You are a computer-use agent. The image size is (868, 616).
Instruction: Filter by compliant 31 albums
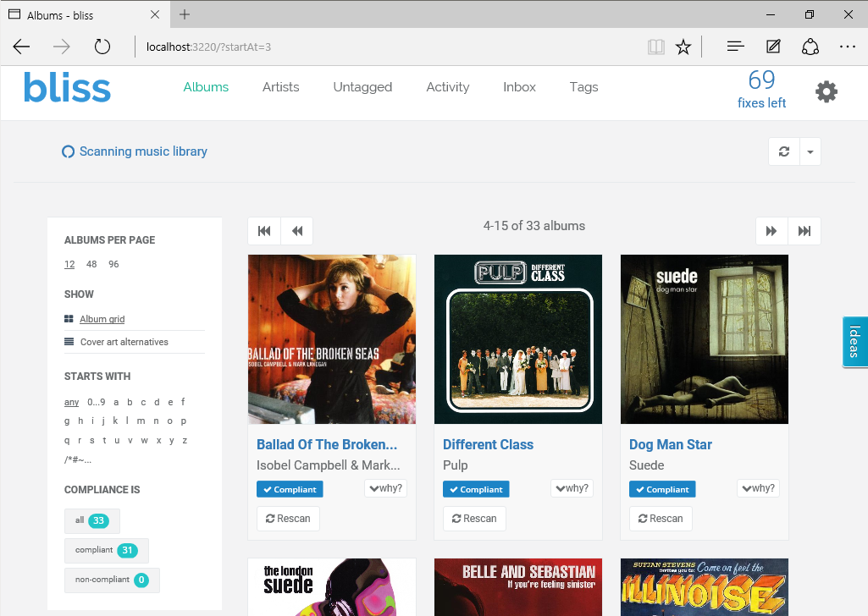tap(107, 550)
